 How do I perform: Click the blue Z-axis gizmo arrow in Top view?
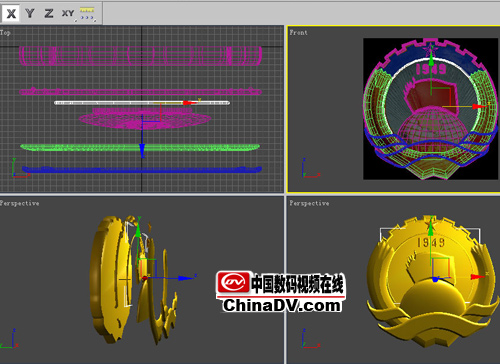tap(142, 149)
